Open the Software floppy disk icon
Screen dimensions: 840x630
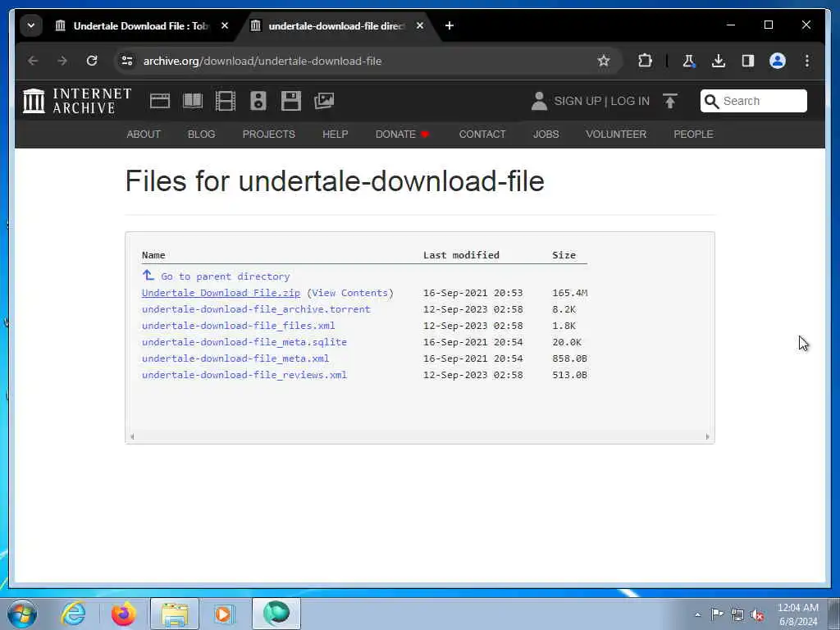[x=291, y=101]
